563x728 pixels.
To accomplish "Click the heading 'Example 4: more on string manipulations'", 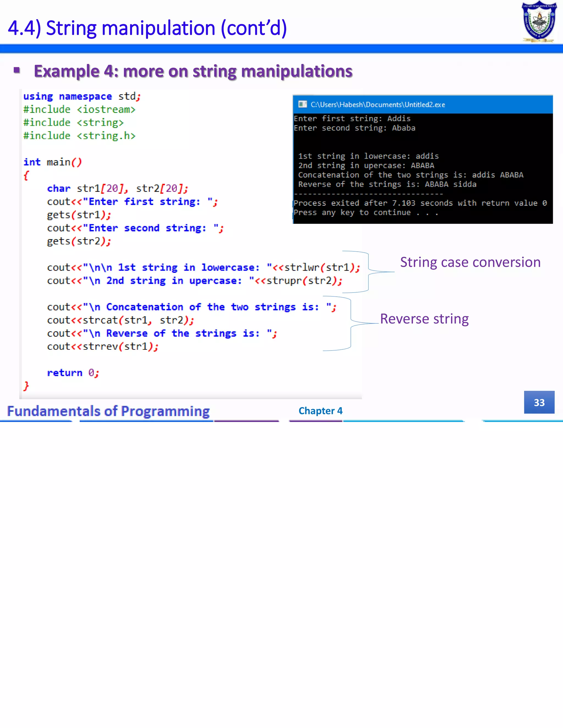I will tap(193, 71).
